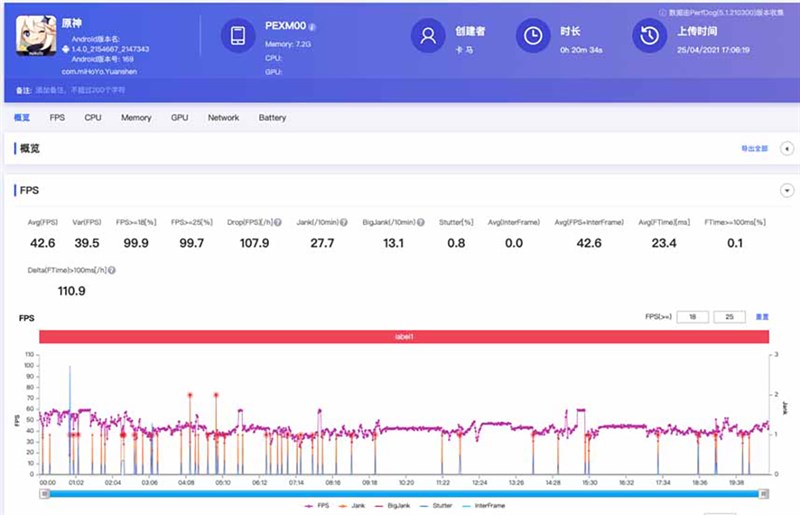The height and width of the screenshot is (515, 800).
Task: Open the Memory tab
Action: 136,117
